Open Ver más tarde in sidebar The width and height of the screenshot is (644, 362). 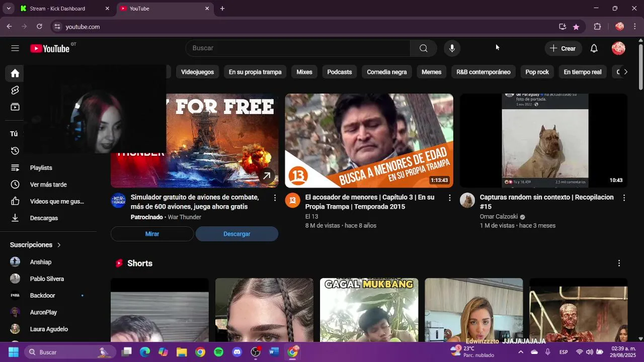tap(48, 185)
